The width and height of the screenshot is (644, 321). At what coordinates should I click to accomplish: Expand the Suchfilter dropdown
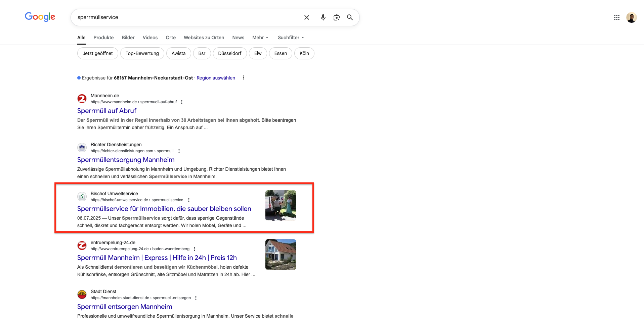291,38
